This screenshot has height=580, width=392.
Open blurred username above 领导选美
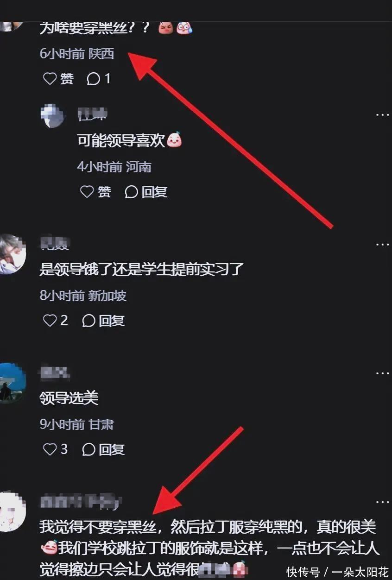coord(55,372)
